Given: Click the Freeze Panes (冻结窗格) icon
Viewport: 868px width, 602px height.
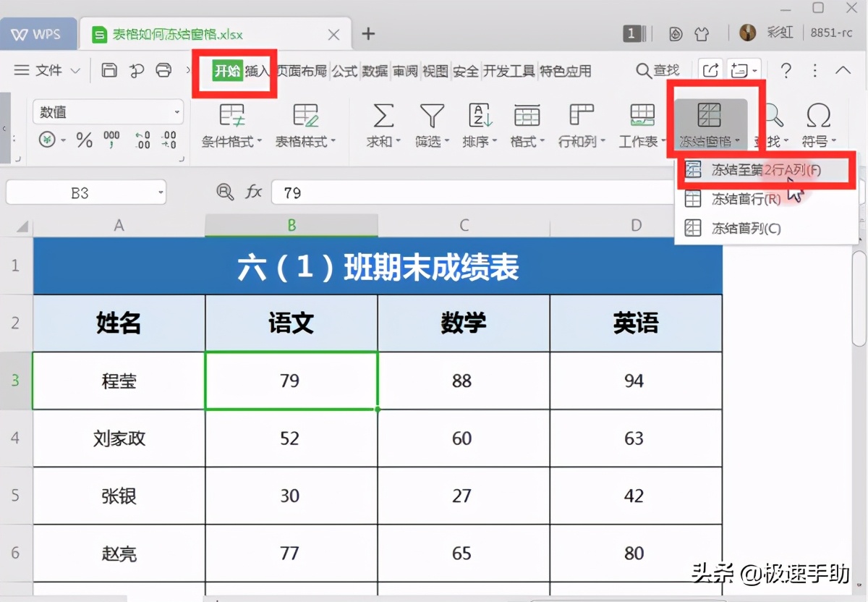Looking at the screenshot, I should tap(710, 116).
